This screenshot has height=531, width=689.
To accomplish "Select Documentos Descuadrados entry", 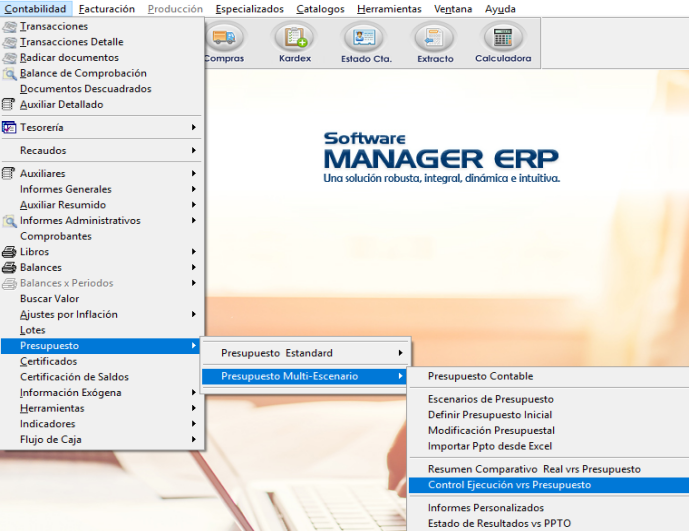I will (x=101, y=89).
